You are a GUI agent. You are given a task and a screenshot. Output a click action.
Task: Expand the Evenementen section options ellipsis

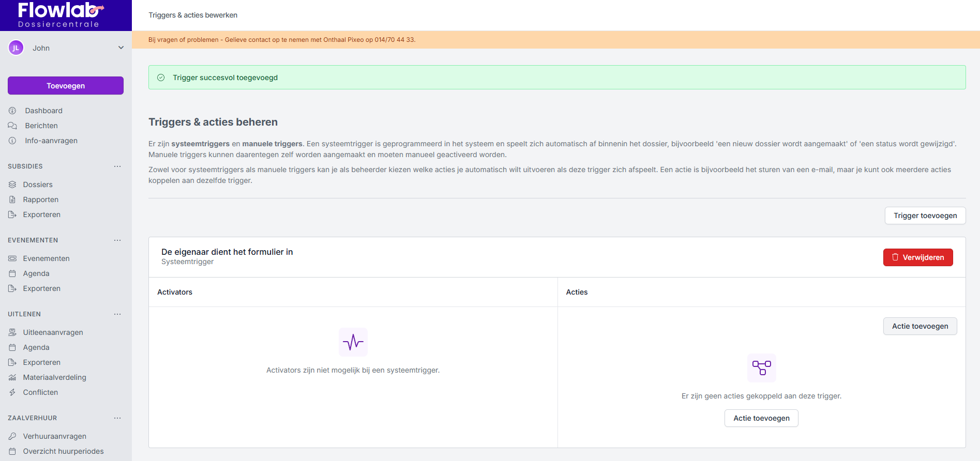(117, 240)
